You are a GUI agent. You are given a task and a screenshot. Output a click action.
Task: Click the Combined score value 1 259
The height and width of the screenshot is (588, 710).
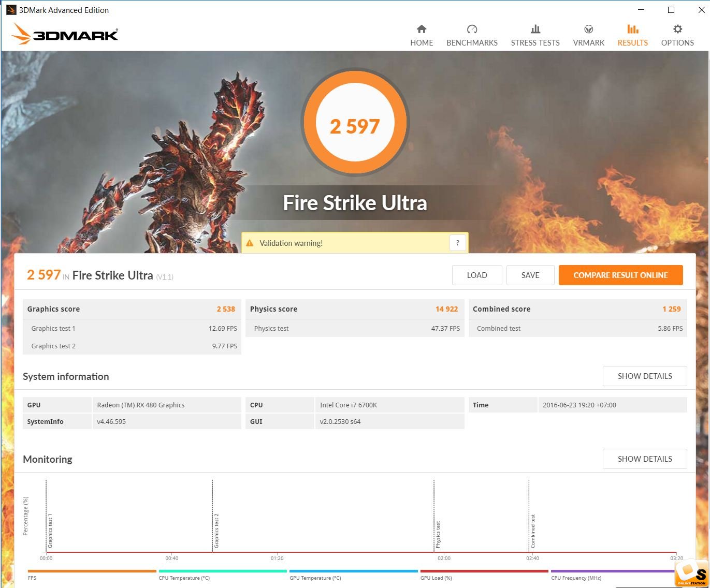coord(672,309)
